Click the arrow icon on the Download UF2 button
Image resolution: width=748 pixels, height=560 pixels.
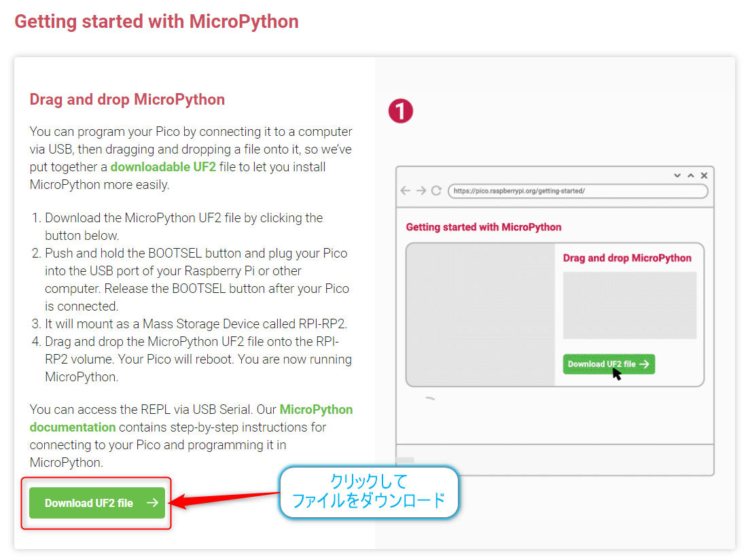coord(152,503)
